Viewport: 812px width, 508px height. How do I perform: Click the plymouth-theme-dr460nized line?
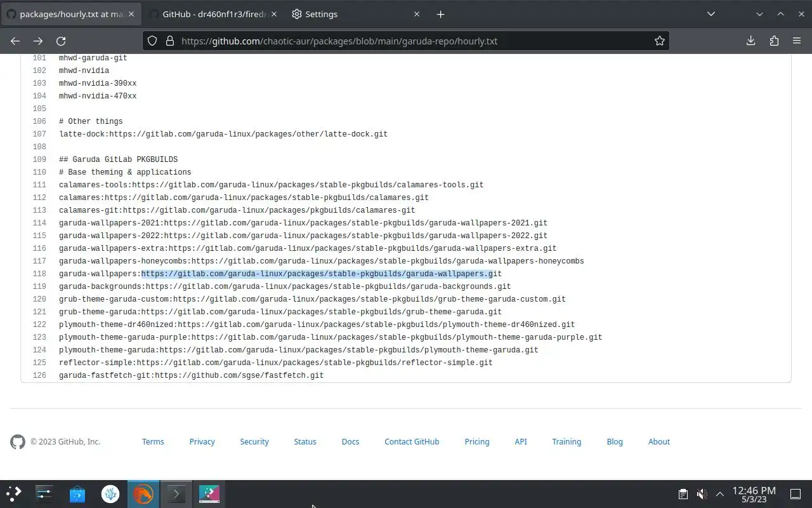tap(317, 324)
